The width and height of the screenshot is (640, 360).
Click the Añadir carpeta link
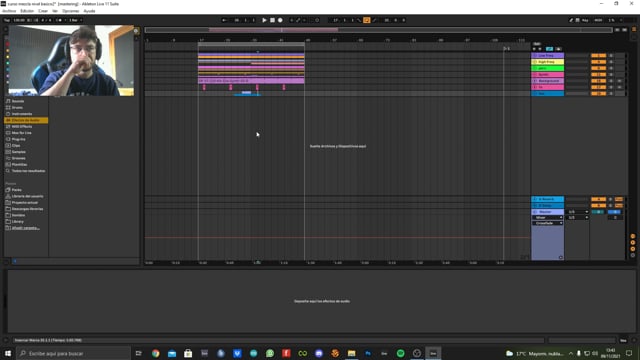(x=25, y=228)
